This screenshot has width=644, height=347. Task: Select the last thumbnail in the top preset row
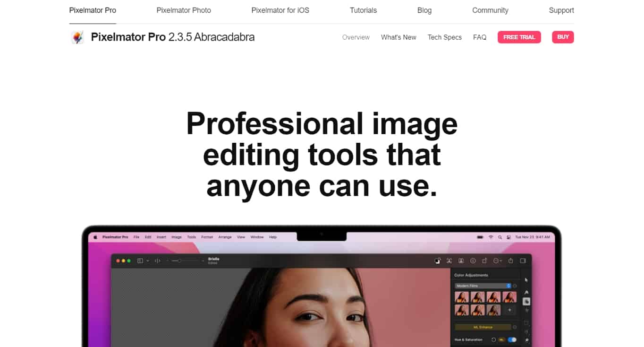click(509, 297)
